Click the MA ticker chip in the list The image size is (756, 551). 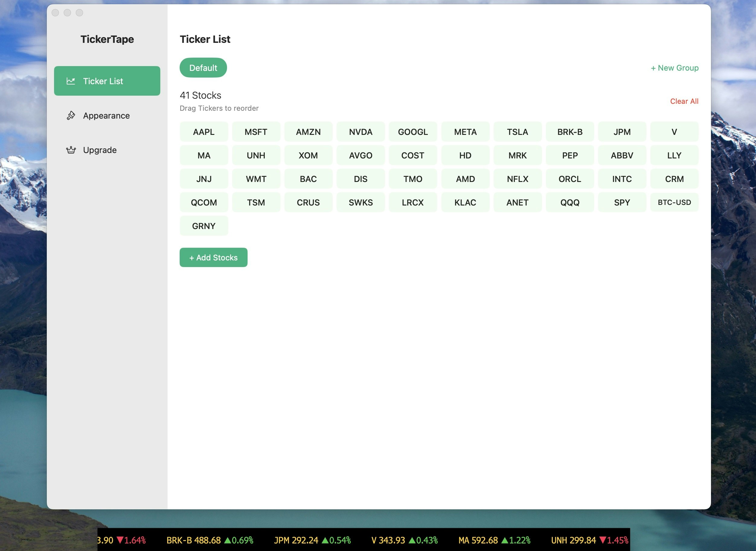204,155
